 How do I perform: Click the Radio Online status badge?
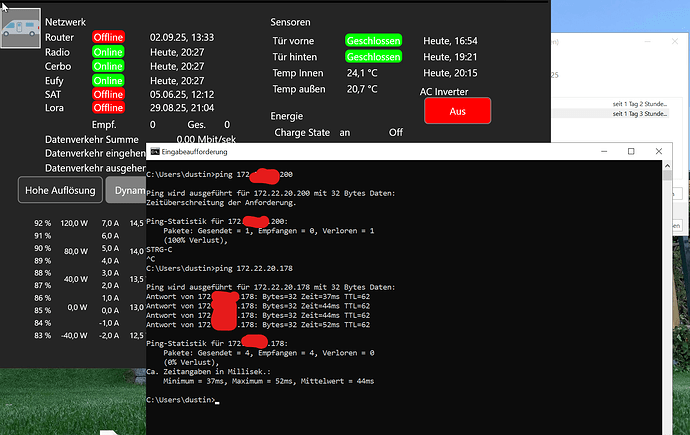point(109,52)
